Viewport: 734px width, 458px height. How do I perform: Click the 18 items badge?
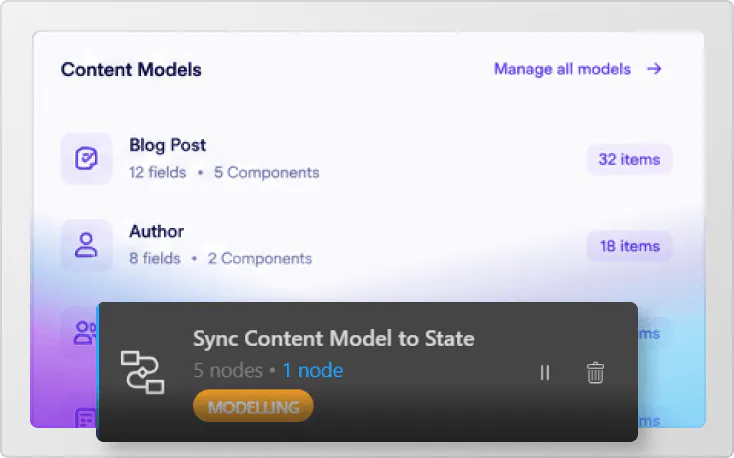(x=630, y=246)
